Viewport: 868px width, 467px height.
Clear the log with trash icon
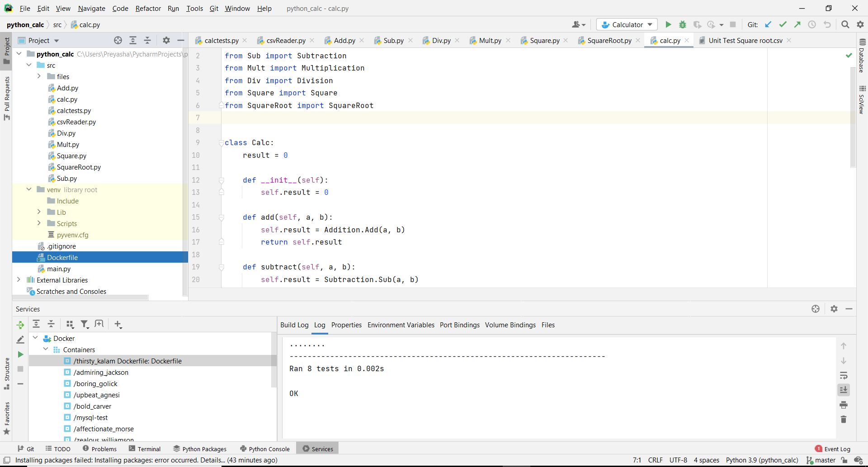pyautogui.click(x=844, y=420)
